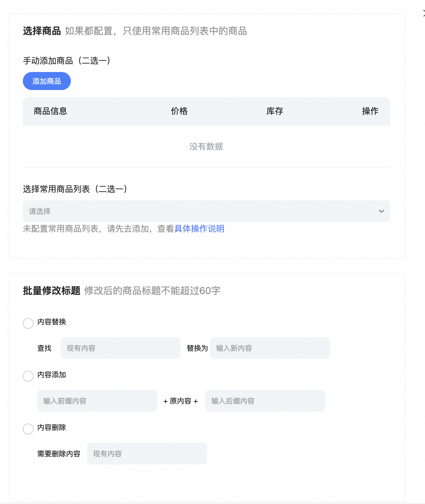Focus the 需要删除内容 input field

147,454
